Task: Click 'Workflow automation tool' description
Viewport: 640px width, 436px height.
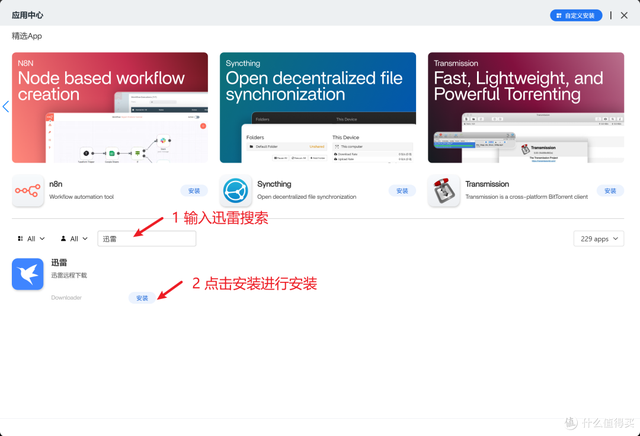Action: (82, 197)
